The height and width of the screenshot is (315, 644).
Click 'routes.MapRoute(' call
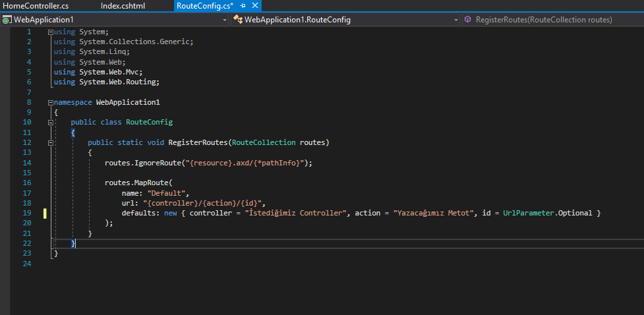tap(140, 183)
